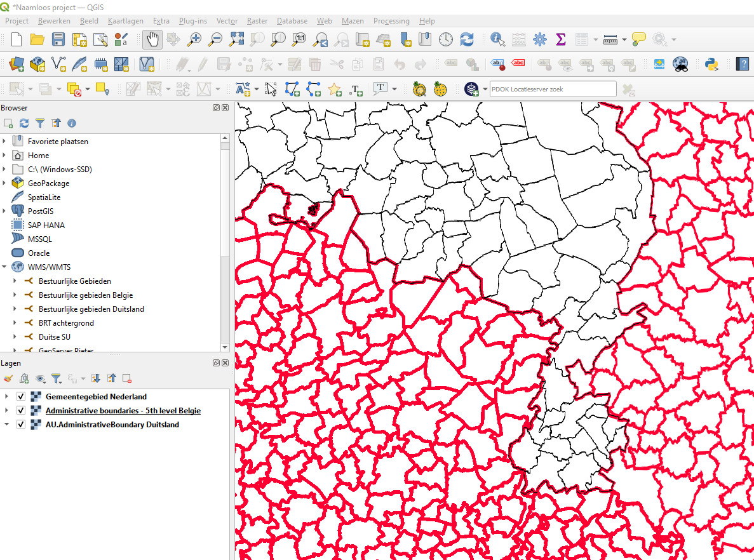754x560 pixels.
Task: Open the measure tool dropdown arrow
Action: pyautogui.click(x=624, y=39)
